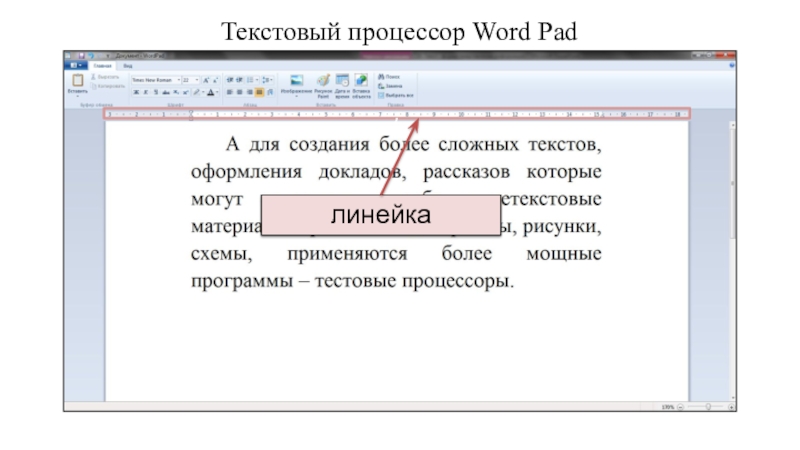Toggle strikethrough text formatting
800x450 pixels.
click(x=166, y=92)
